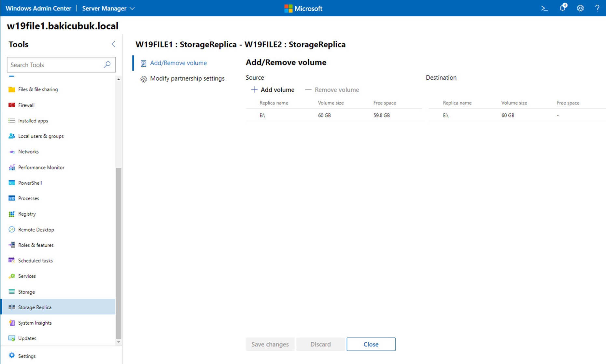Click the sidebar Settings gear icon

coord(12,356)
